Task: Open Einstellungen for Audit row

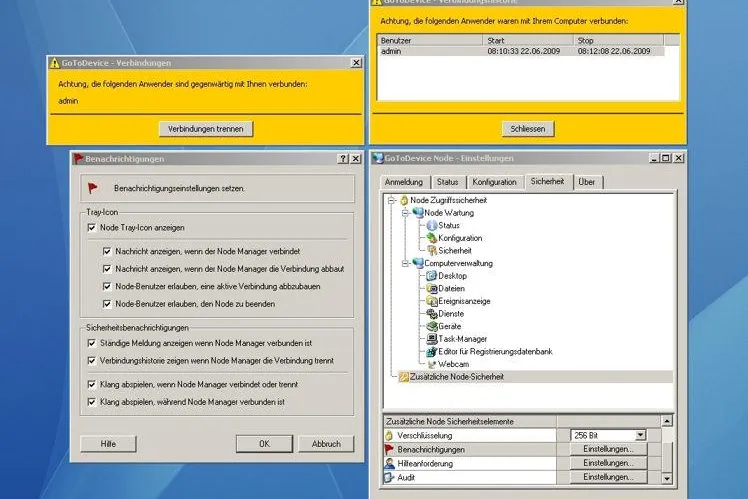Action: pos(608,477)
